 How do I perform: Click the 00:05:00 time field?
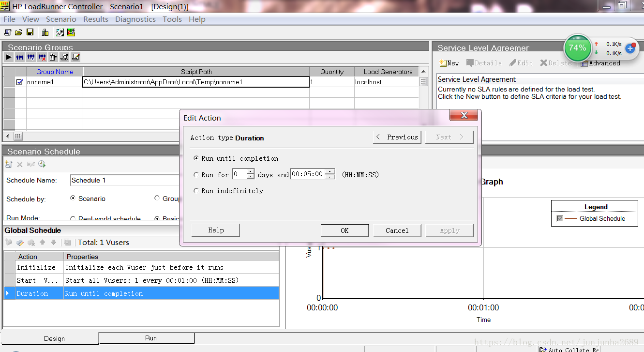307,174
